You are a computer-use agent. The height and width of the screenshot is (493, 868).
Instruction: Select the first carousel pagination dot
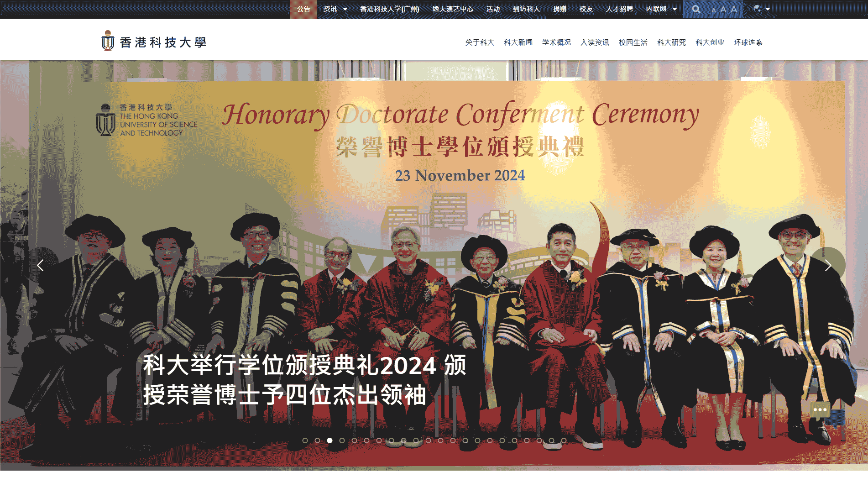point(305,441)
